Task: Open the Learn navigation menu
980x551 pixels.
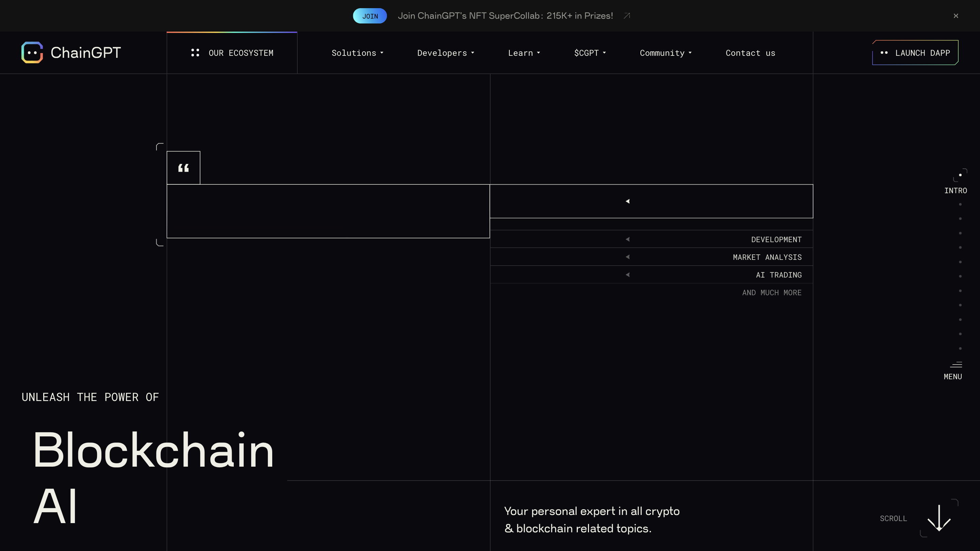Action: coord(524,53)
